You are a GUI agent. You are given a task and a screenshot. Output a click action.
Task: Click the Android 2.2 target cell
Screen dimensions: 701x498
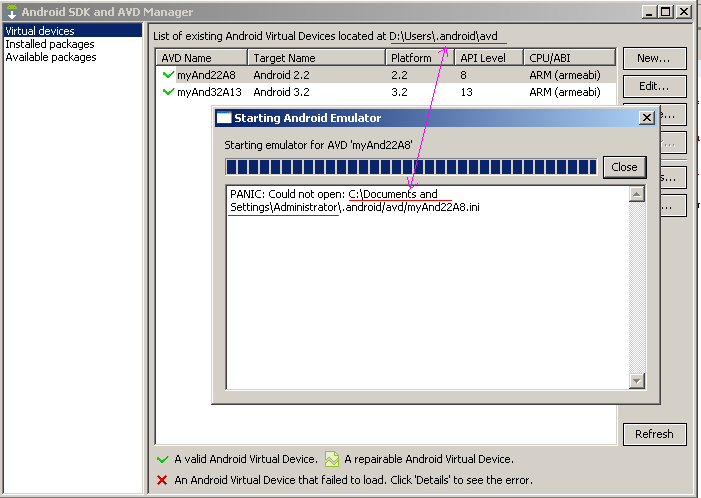[x=281, y=75]
